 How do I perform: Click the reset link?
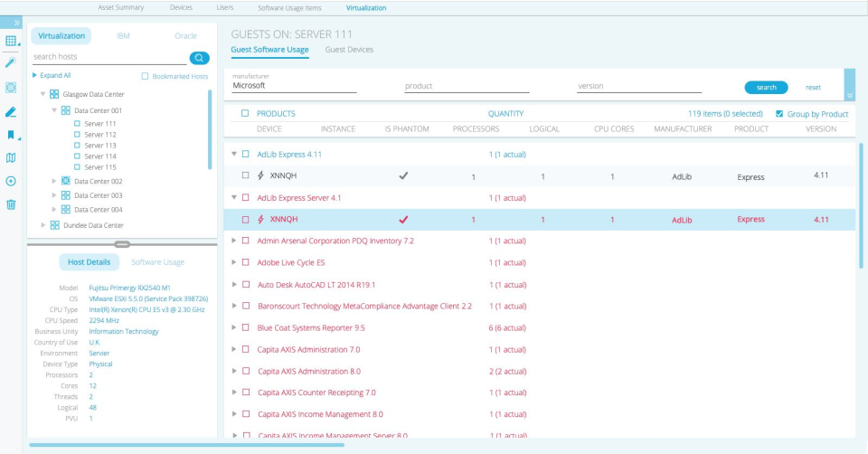813,88
